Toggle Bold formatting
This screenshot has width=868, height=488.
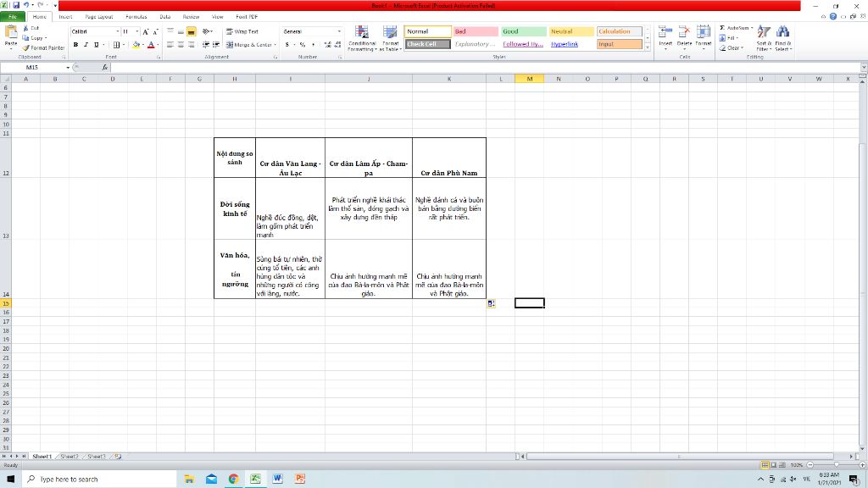(x=75, y=44)
